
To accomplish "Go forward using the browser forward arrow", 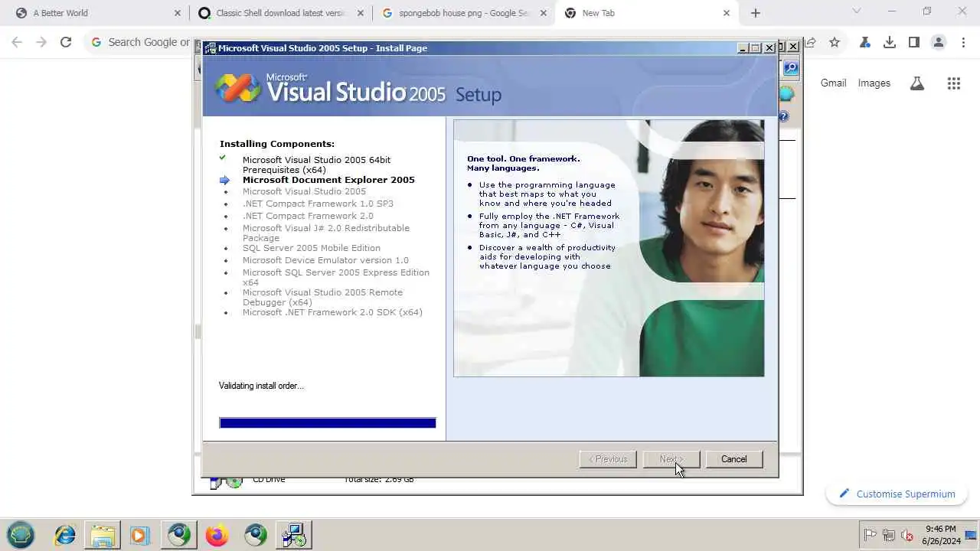I will [x=41, y=42].
